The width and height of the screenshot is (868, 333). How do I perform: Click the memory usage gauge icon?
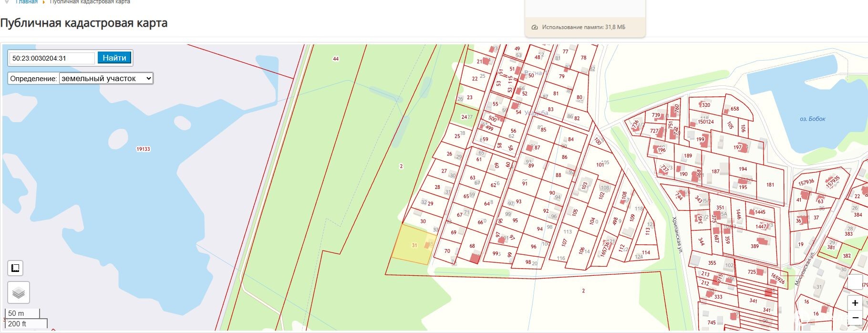pyautogui.click(x=535, y=28)
